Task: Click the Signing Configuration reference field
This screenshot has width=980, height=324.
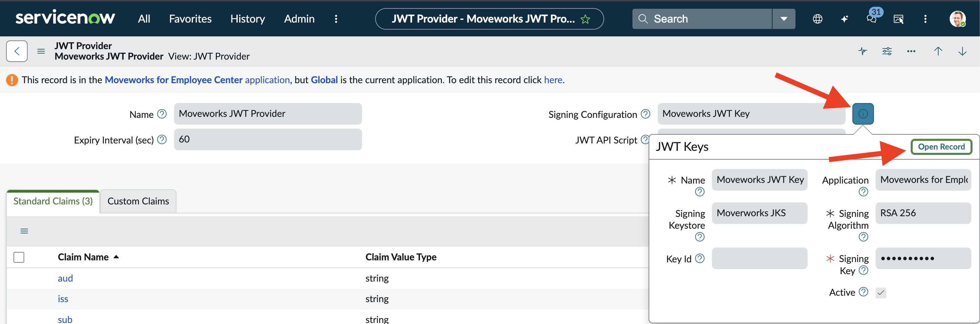Action: [x=751, y=114]
